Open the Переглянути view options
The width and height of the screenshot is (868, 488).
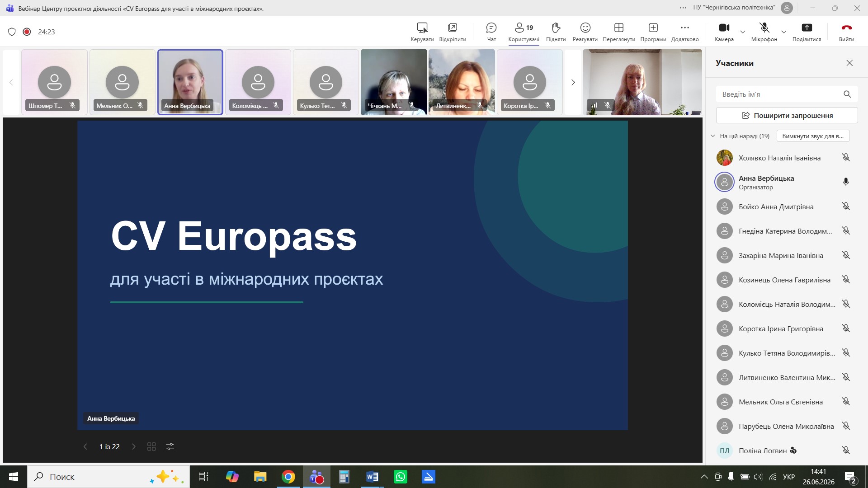coord(619,32)
